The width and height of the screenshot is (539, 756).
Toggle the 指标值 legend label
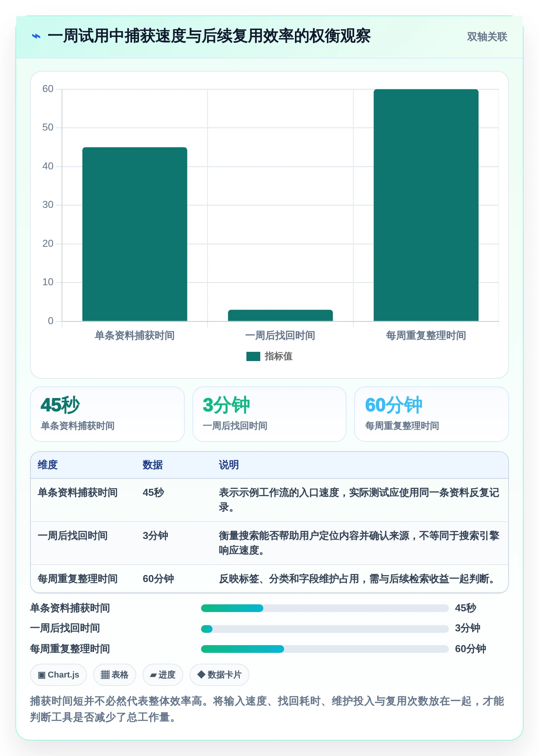pos(278,356)
